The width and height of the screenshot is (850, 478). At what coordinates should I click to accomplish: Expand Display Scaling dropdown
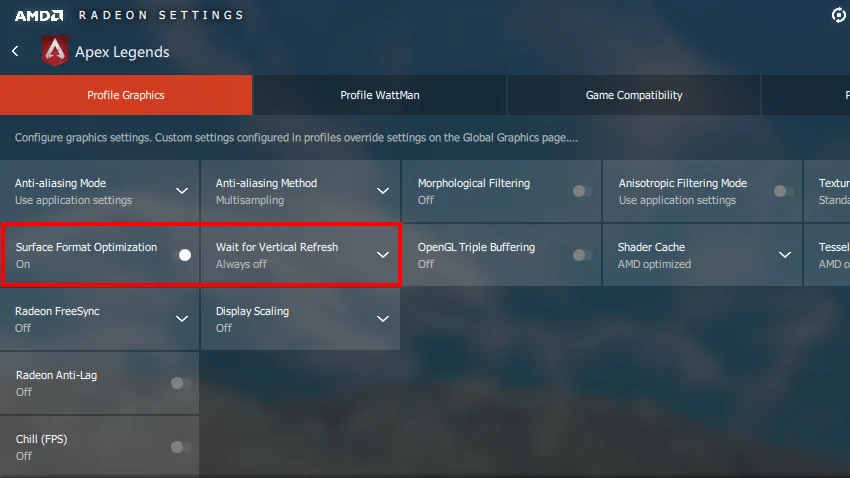383,319
